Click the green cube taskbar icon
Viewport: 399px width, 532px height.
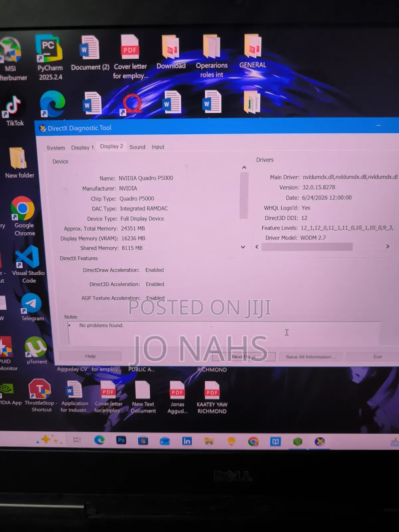(x=298, y=442)
